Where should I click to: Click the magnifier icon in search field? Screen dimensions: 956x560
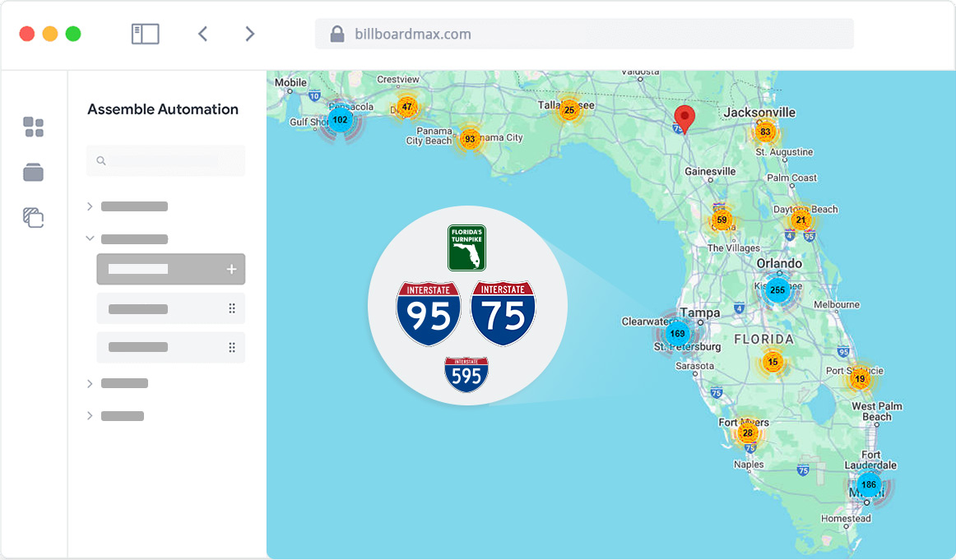101,161
